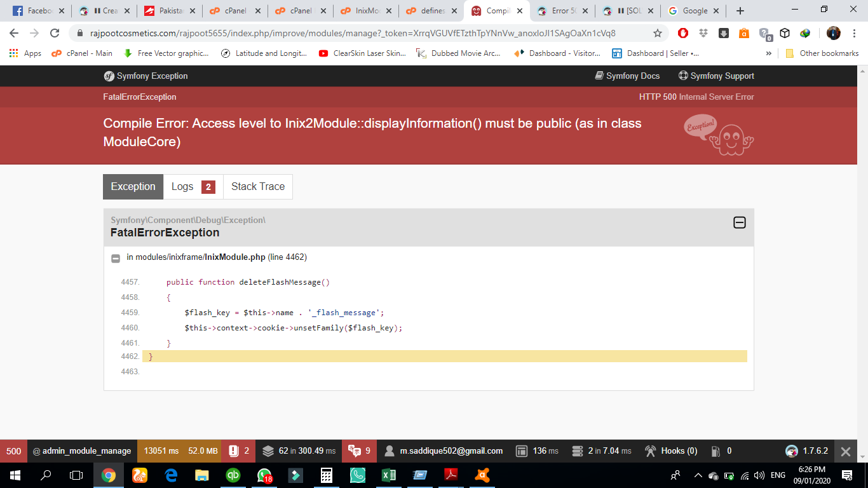Click the modules/inixframe/InixModule.php file path

pos(200,257)
